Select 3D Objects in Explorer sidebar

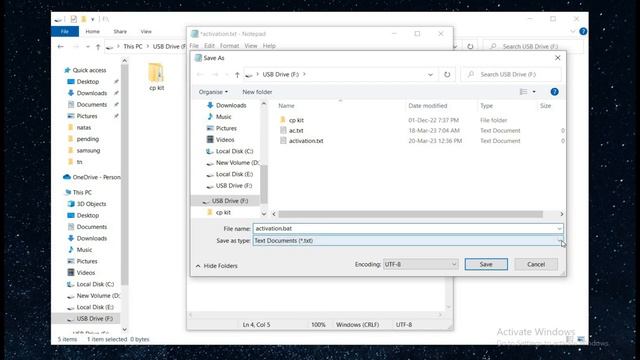[x=91, y=204]
